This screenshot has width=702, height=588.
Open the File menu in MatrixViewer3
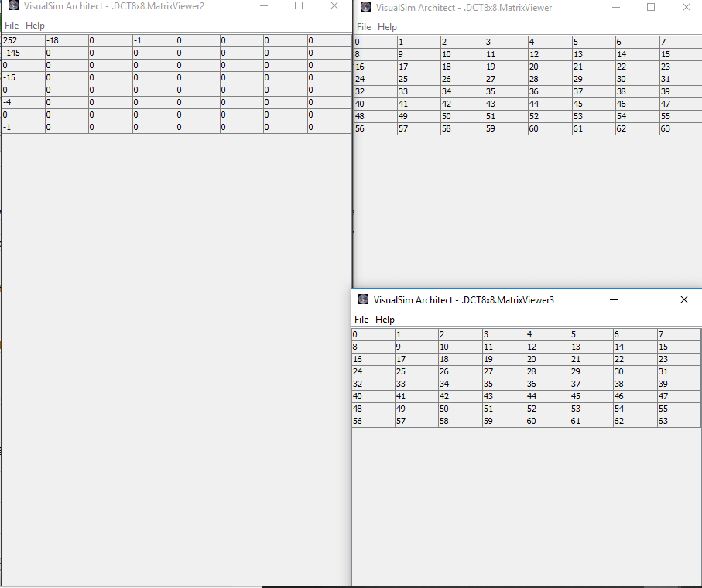[x=361, y=320]
